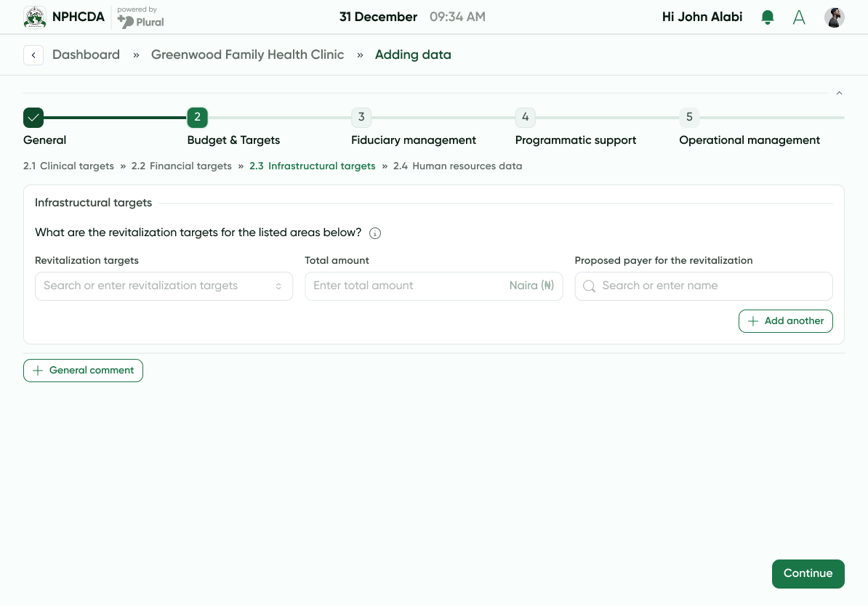The image size is (868, 606).
Task: Click the NPHCDA logo emblem
Action: click(35, 17)
